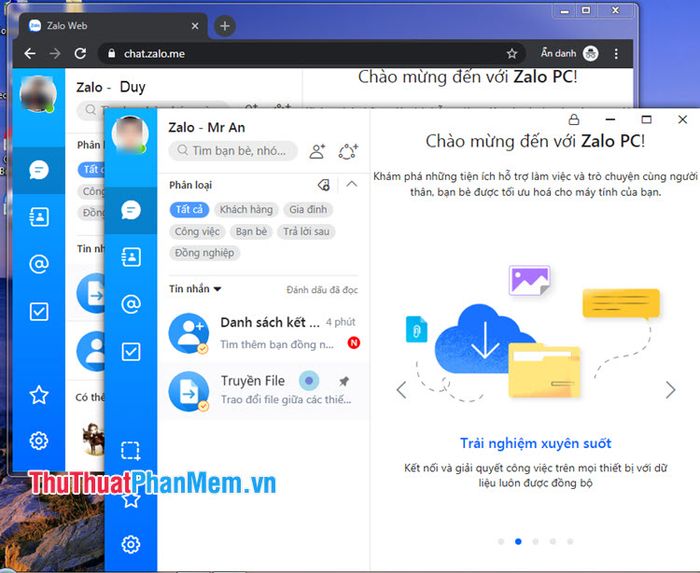Go to next welcome slide arrow
Screen dimensions: 700x573
click(x=670, y=390)
